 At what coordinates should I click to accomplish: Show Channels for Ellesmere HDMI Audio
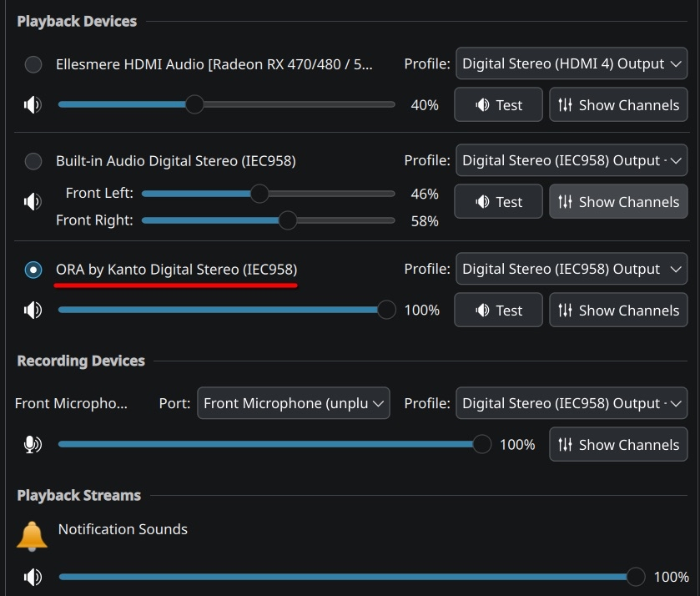click(x=618, y=105)
